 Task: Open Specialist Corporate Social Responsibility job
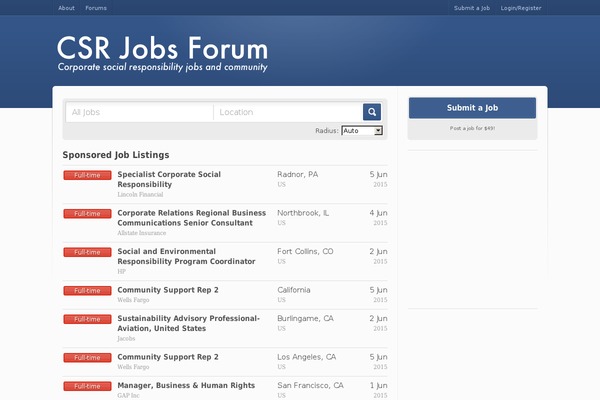coord(169,179)
